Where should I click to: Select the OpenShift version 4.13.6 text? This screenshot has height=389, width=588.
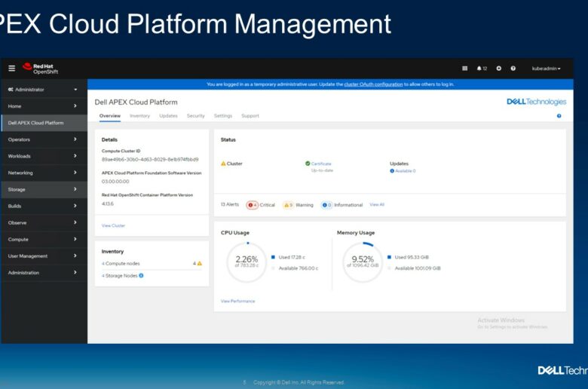[108, 204]
